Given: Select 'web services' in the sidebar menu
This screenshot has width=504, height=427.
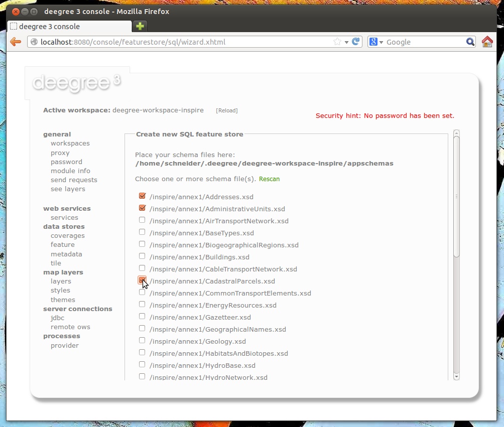Looking at the screenshot, I should coord(67,208).
